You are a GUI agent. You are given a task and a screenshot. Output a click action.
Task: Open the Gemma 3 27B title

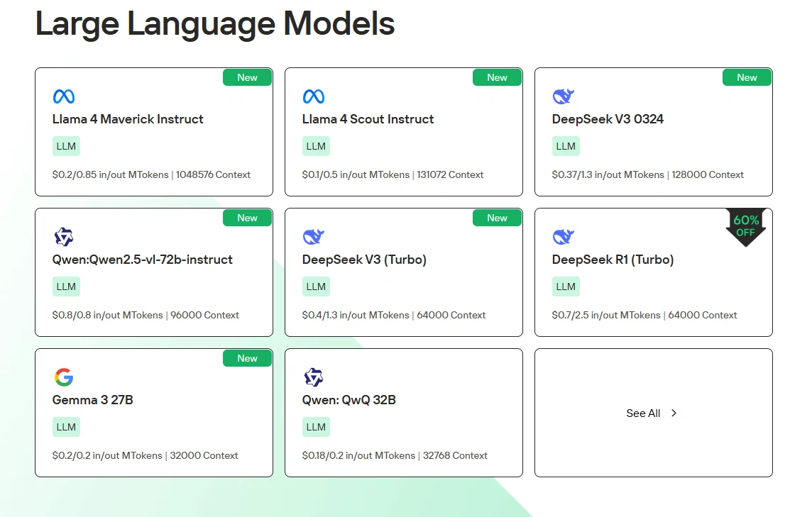tap(93, 400)
